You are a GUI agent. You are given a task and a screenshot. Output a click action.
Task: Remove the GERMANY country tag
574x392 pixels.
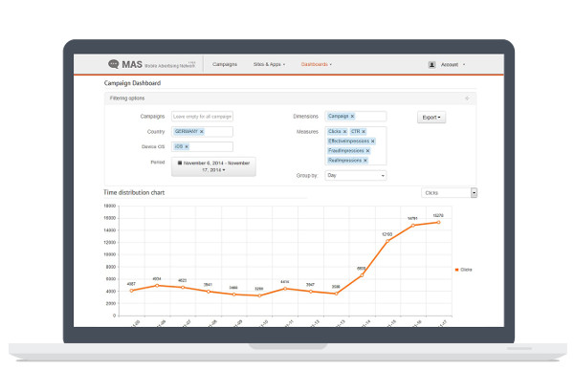click(202, 131)
